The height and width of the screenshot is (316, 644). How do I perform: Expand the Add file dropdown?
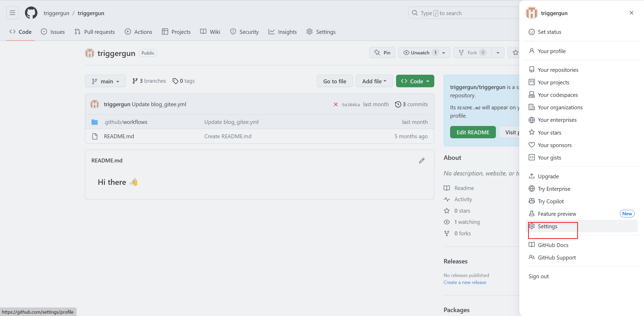click(x=374, y=81)
